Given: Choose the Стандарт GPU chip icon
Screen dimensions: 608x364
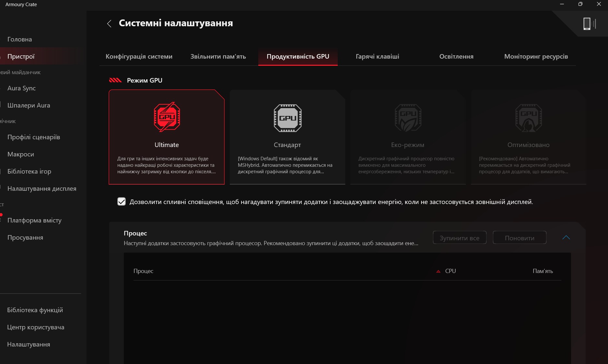Looking at the screenshot, I should click(287, 118).
